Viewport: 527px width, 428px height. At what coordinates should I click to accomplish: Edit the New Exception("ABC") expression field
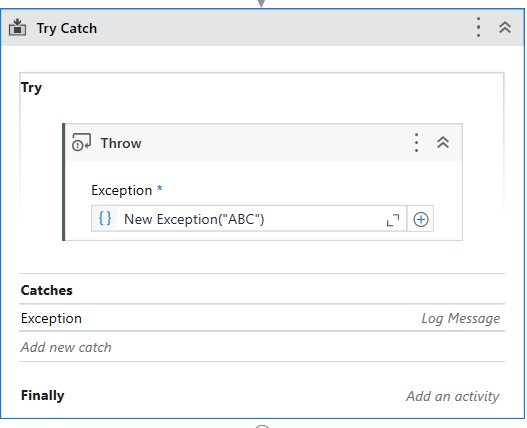pos(249,219)
